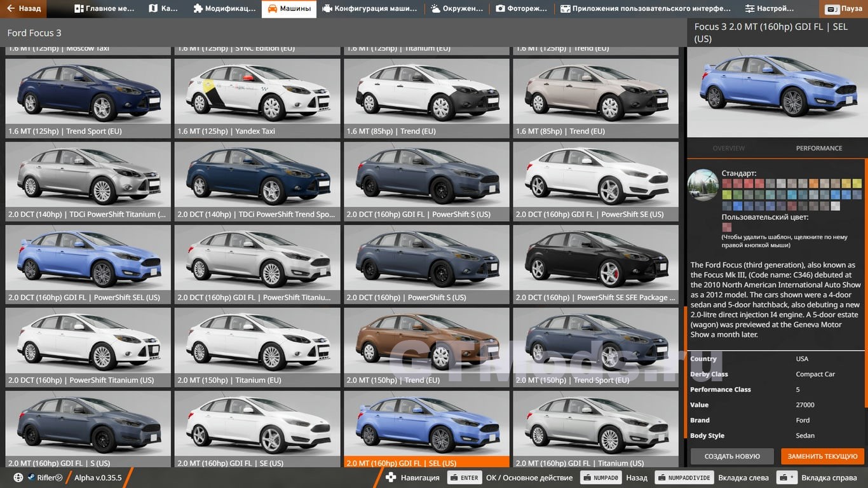The height and width of the screenshot is (488, 868).
Task: Click the Body Style Sedan row
Action: pyautogui.click(x=776, y=435)
